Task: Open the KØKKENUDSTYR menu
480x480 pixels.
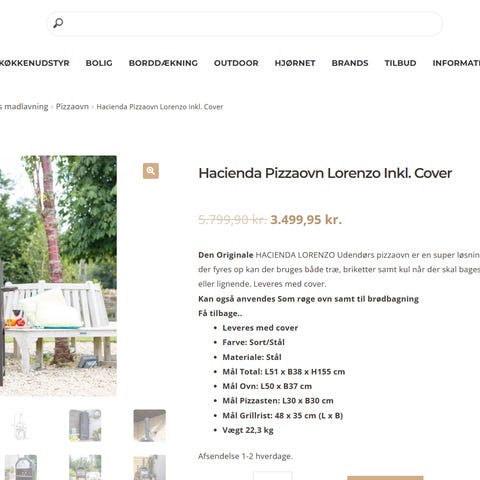Action: pos(34,63)
